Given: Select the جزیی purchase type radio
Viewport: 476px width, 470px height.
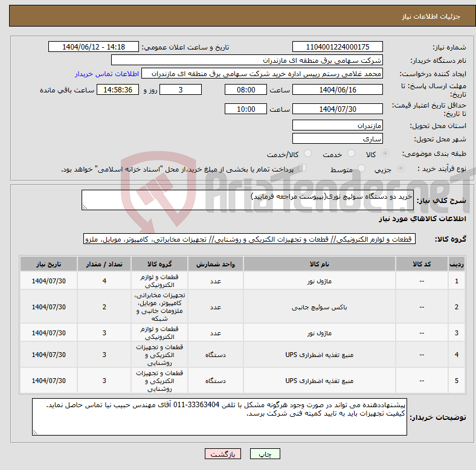Looking at the screenshot, I should tap(400, 169).
